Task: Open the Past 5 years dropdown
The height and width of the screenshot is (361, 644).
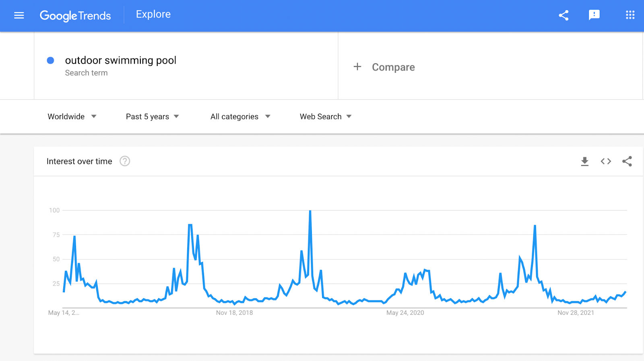Action: (153, 117)
